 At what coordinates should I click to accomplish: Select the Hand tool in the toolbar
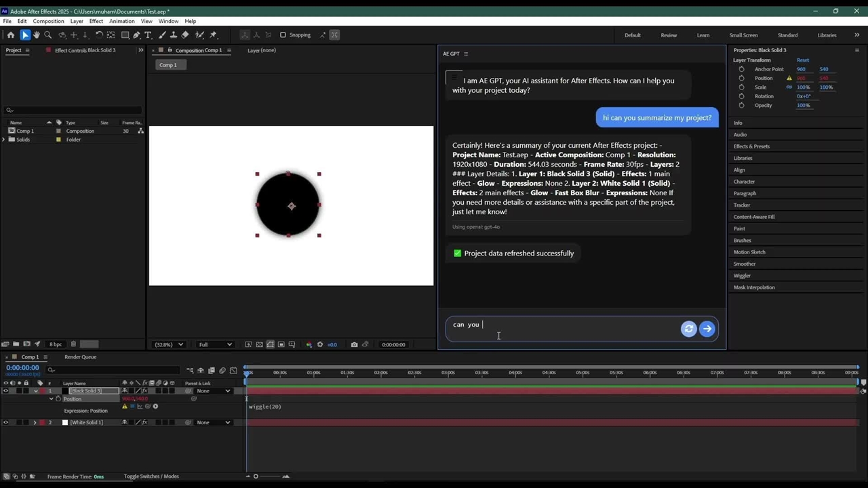(x=36, y=35)
